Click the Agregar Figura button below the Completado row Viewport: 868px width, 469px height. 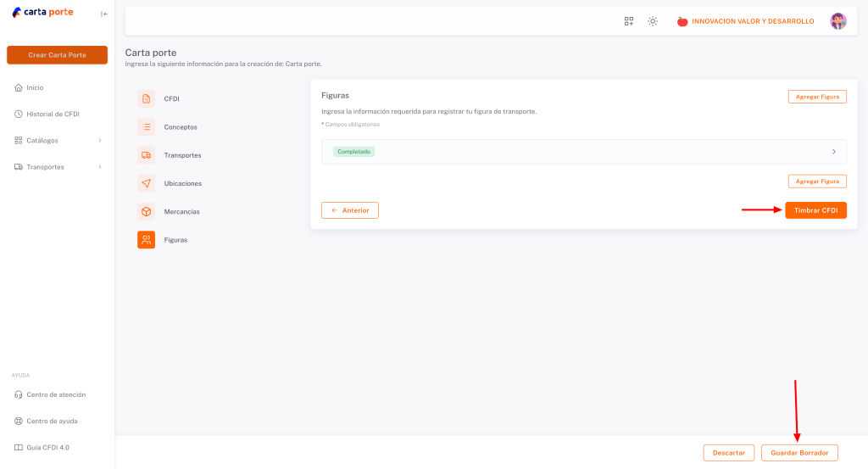click(x=817, y=181)
